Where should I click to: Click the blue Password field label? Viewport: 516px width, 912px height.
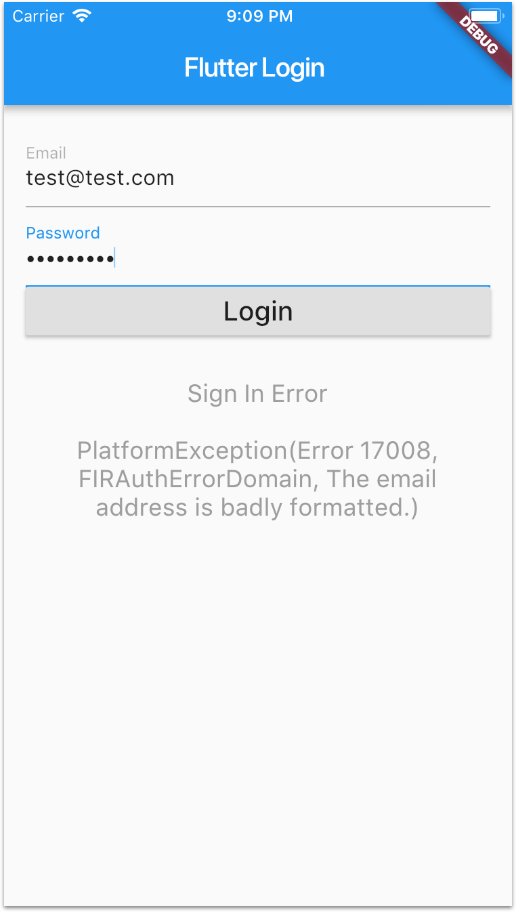(x=63, y=233)
